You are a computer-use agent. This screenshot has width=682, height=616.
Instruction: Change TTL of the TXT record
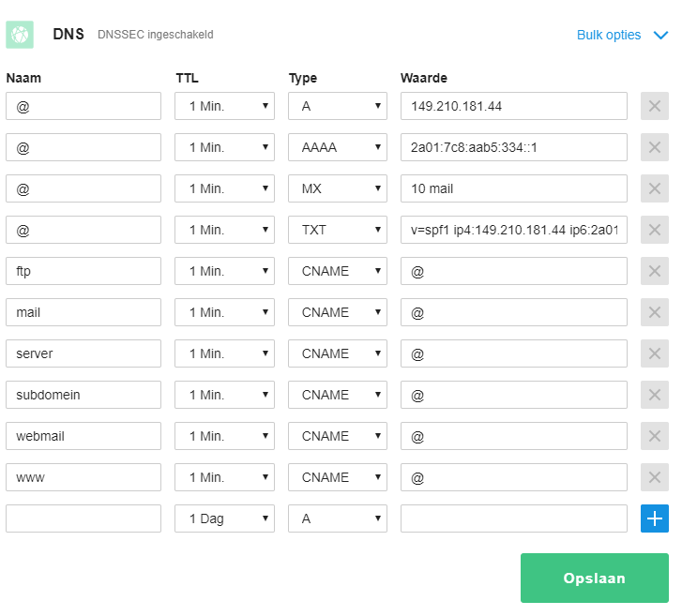[x=224, y=230]
